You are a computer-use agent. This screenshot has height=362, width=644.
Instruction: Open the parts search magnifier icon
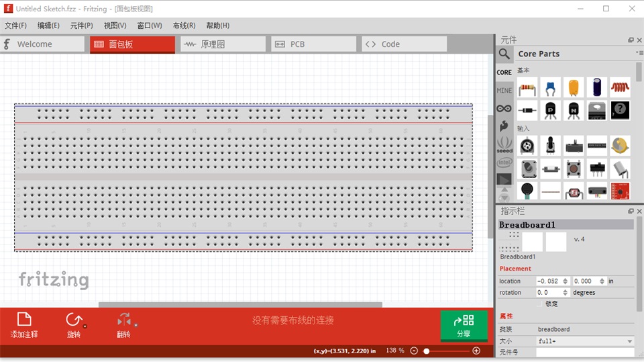click(x=504, y=54)
